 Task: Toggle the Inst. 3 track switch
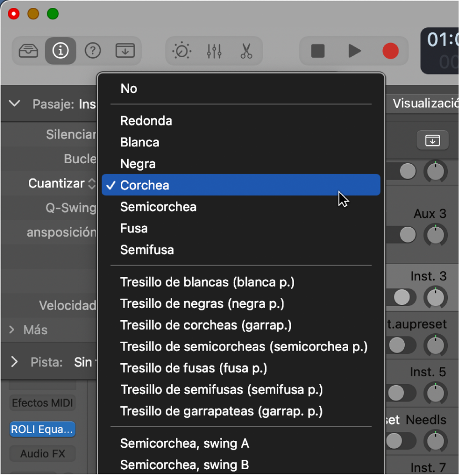point(402,297)
